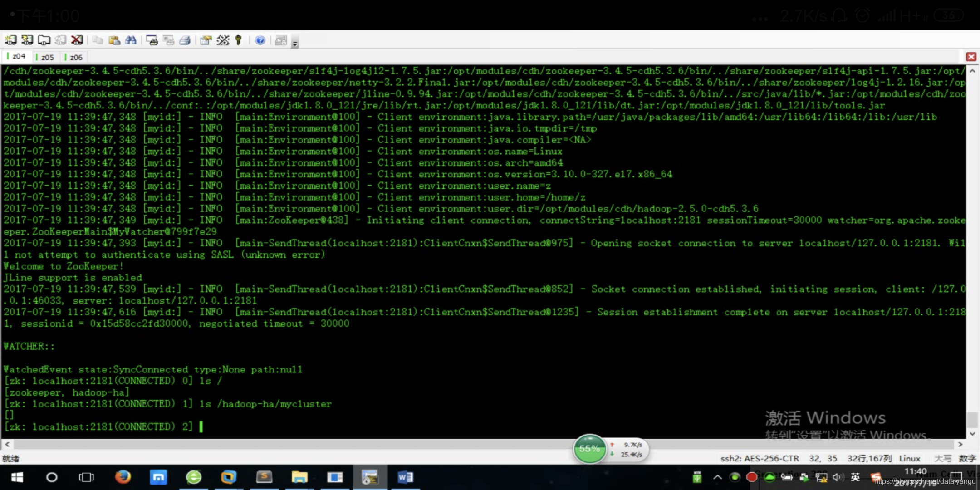Open Sublime Text taskbar icon
Image resolution: width=980 pixels, height=490 pixels.
[x=264, y=477]
